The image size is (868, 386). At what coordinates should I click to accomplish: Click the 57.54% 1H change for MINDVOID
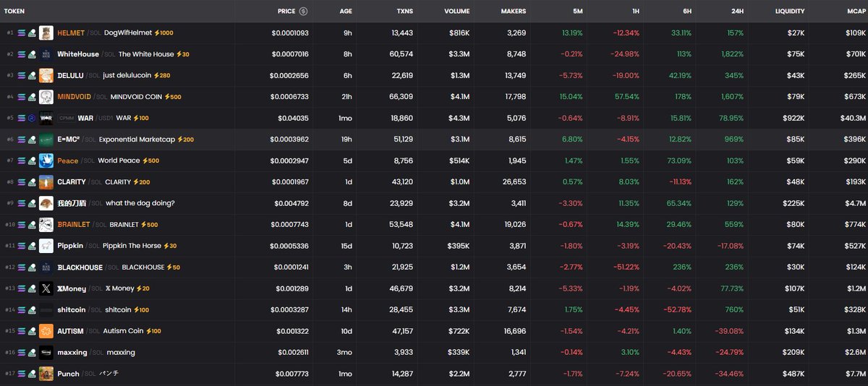coord(627,97)
